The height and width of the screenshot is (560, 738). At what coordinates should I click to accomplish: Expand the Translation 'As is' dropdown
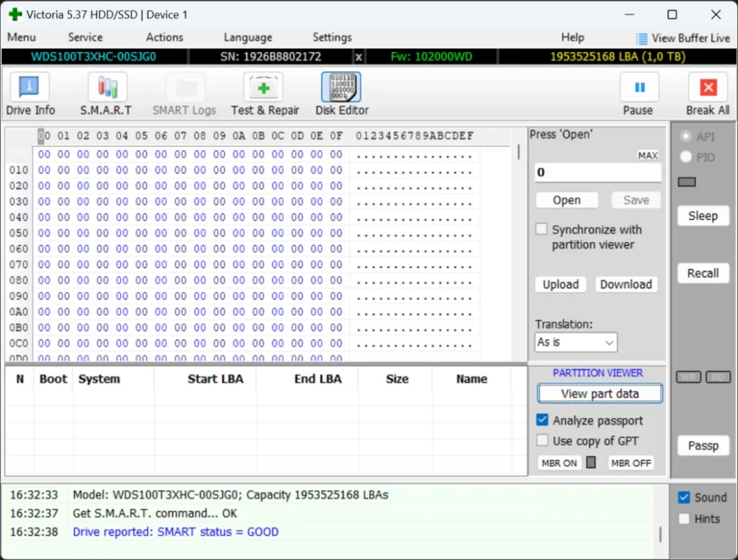(x=576, y=342)
